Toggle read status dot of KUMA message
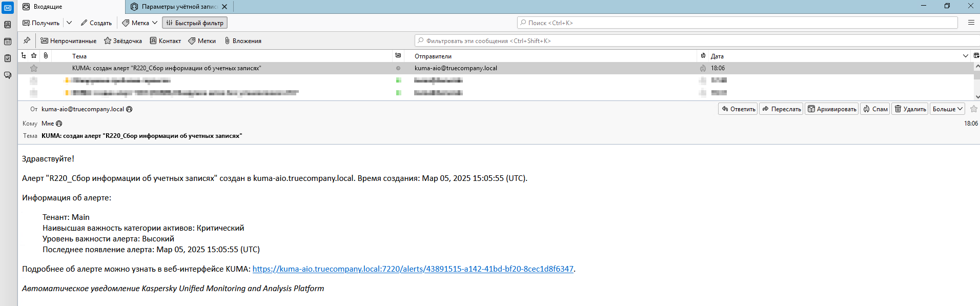Viewport: 980px width, 306px height. point(398,68)
